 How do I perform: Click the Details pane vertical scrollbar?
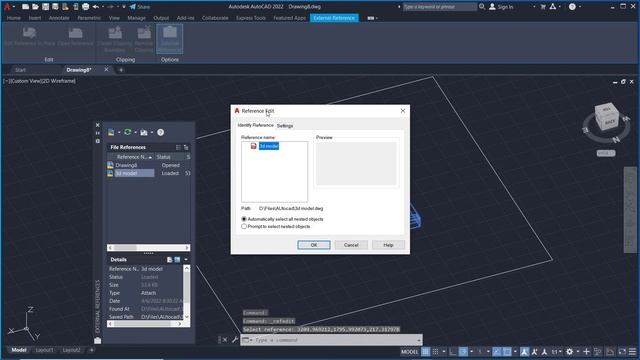pyautogui.click(x=187, y=292)
